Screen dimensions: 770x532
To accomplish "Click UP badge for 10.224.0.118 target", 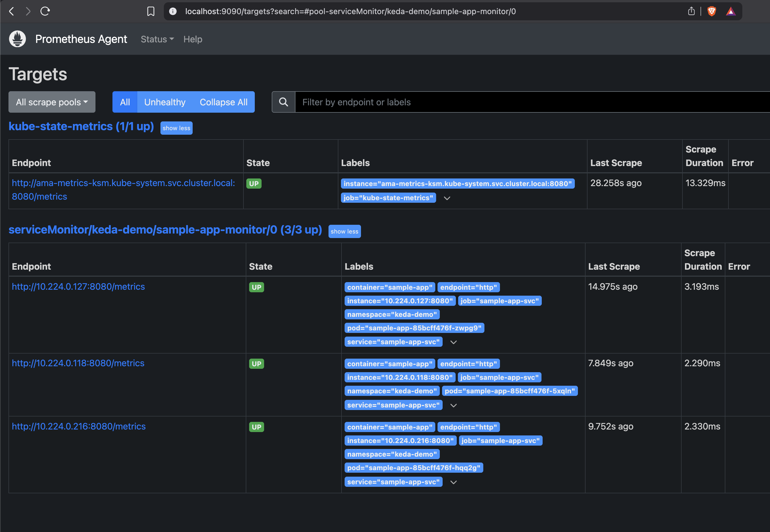I will 256,364.
